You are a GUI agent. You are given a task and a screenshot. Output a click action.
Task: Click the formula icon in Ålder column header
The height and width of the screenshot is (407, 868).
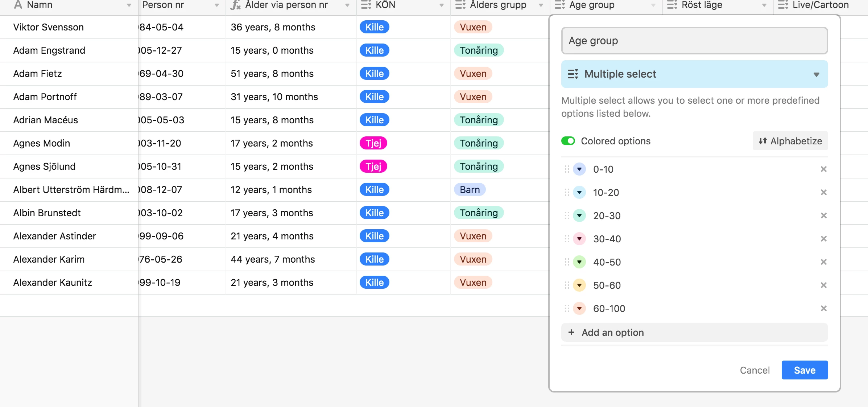[x=236, y=5]
